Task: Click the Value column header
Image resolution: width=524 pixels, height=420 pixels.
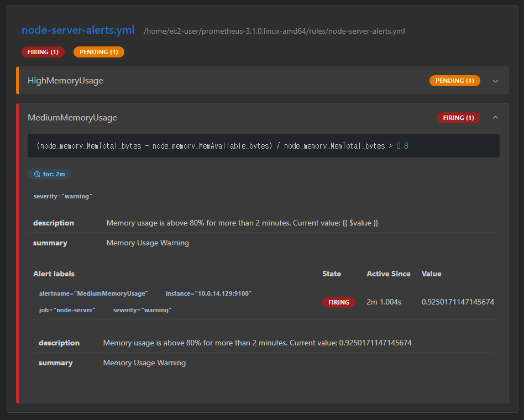Action: (431, 274)
